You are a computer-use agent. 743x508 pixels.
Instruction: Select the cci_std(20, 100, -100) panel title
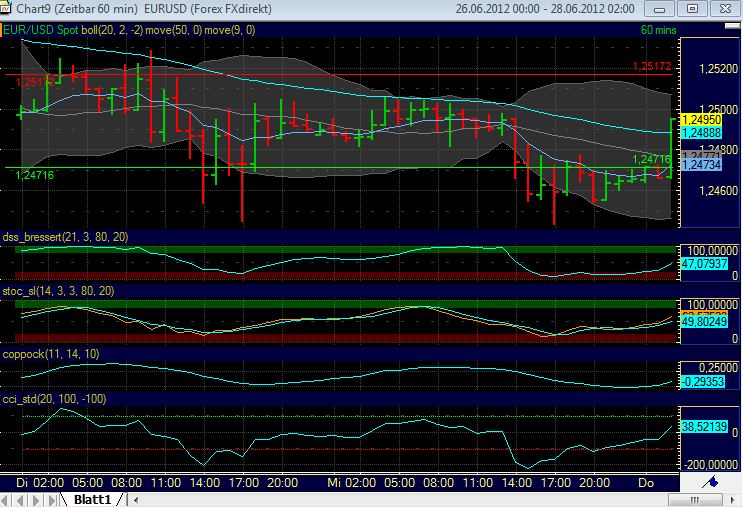coord(54,399)
